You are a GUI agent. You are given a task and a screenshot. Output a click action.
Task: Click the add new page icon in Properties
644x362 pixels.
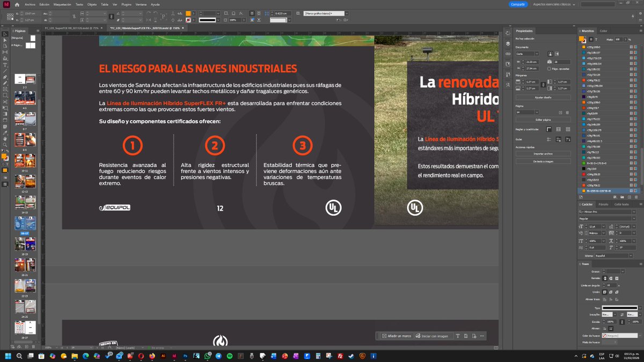561,112
